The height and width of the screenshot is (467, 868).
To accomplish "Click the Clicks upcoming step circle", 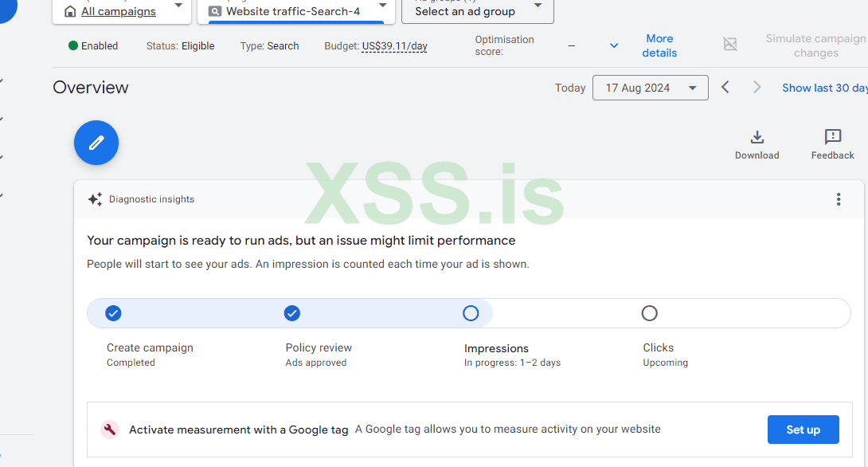I will [x=649, y=313].
